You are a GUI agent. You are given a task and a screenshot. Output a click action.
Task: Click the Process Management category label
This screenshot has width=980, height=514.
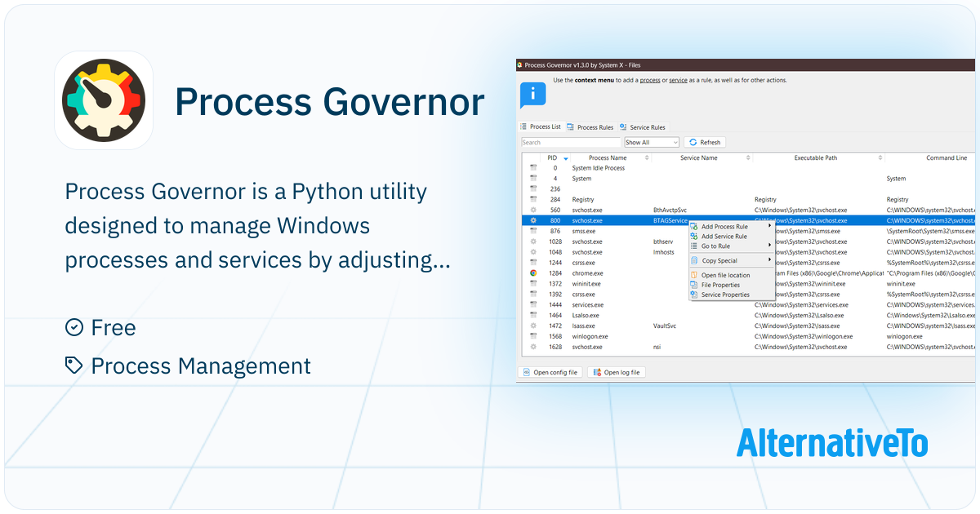201,366
